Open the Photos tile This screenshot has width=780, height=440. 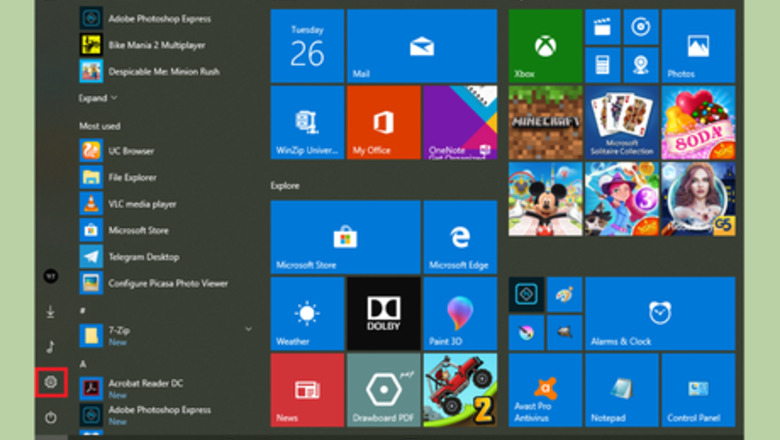click(x=698, y=46)
